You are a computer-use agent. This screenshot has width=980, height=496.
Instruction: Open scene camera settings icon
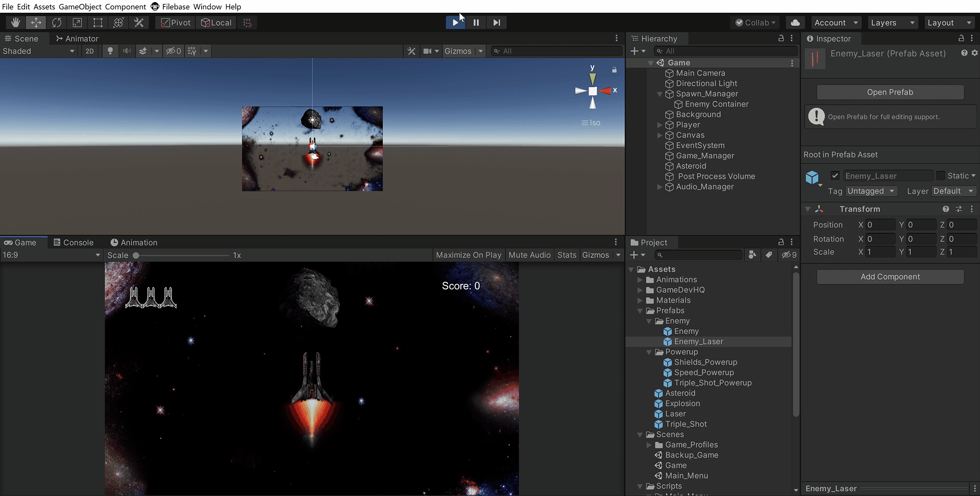tap(428, 51)
